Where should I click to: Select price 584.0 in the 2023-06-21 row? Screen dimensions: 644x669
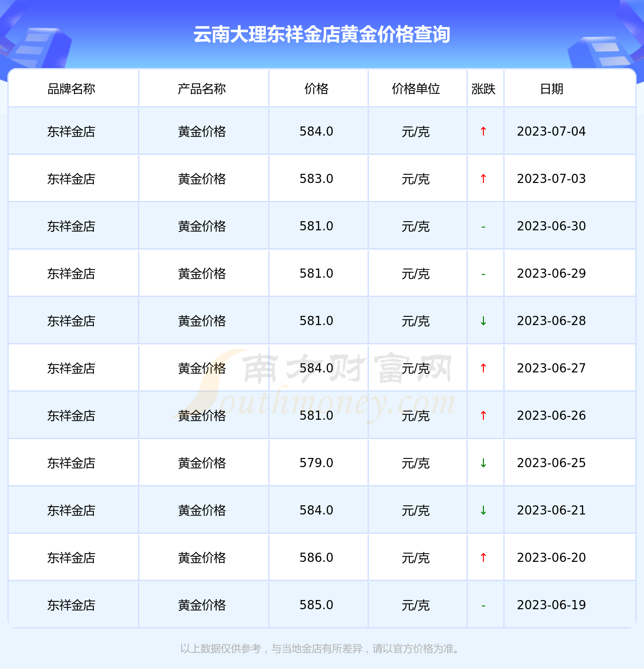point(316,510)
